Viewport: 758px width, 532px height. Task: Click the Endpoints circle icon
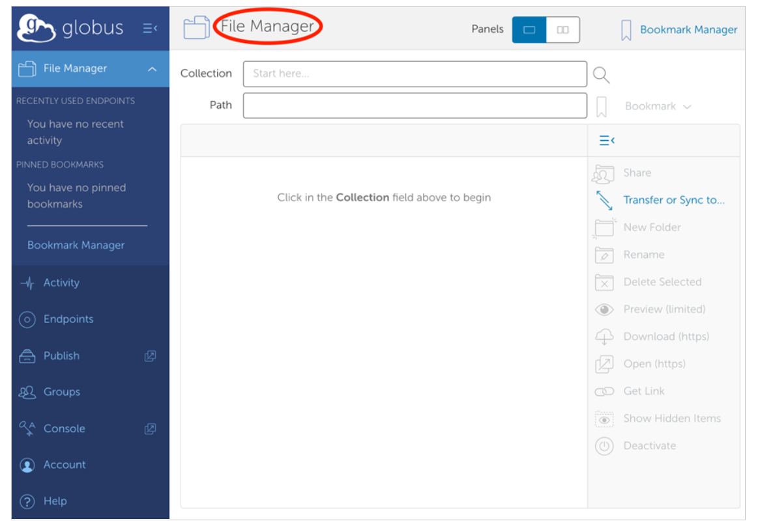27,320
